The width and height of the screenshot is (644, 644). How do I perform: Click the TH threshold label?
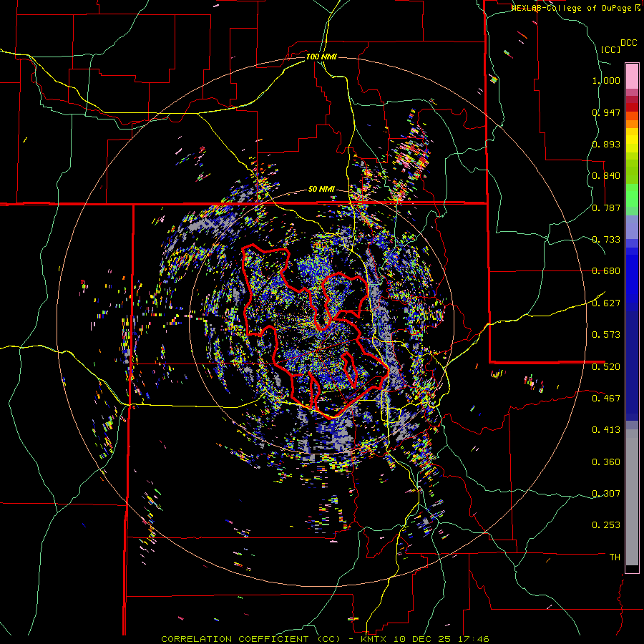615,557
